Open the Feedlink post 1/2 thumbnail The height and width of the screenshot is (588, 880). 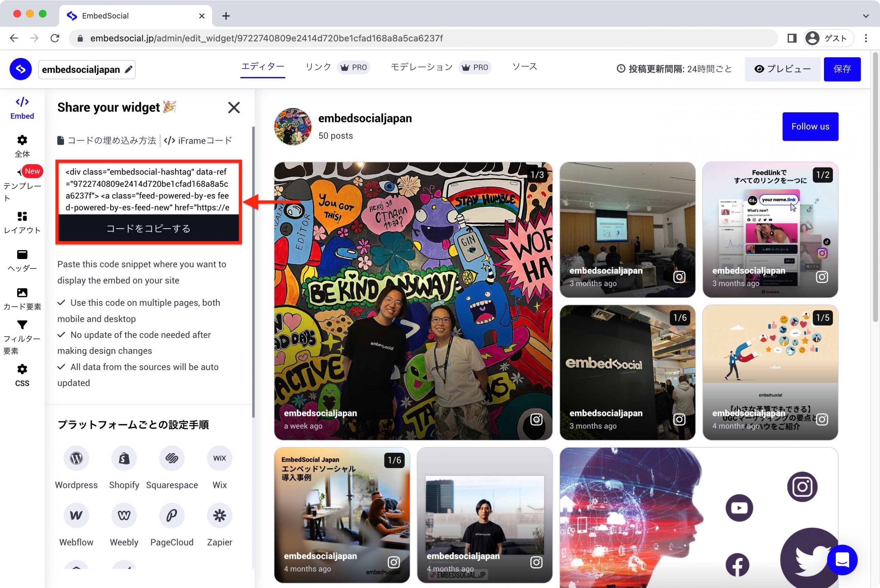[770, 229]
